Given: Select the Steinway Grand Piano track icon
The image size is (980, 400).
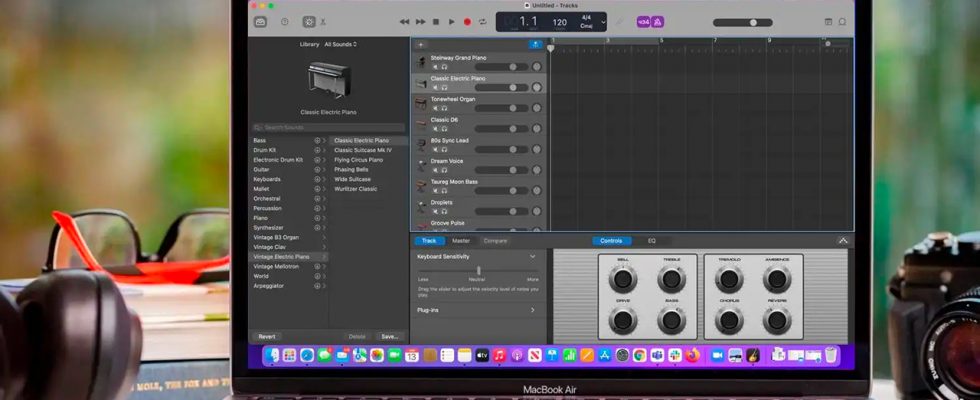Looking at the screenshot, I should (x=421, y=62).
